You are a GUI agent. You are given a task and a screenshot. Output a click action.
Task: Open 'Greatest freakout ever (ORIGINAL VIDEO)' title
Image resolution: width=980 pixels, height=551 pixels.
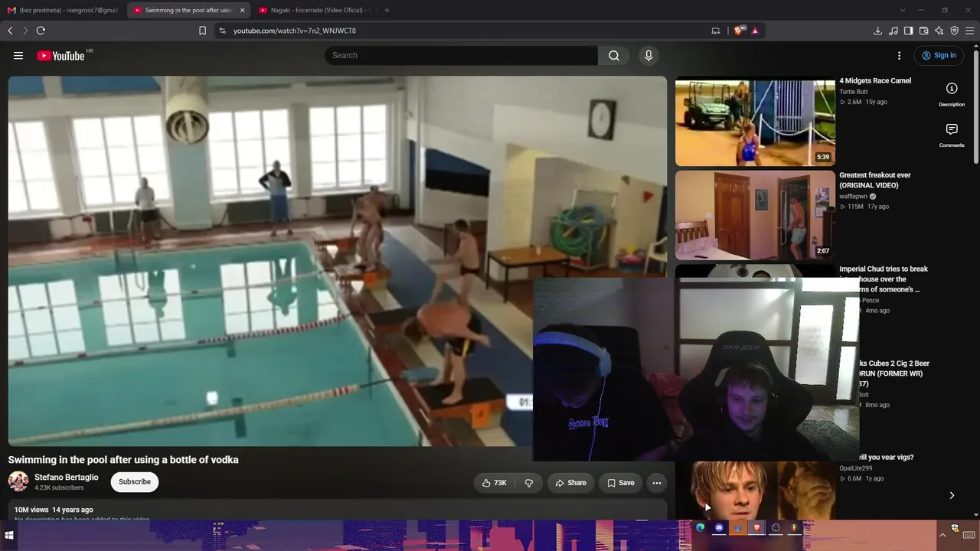pos(875,180)
